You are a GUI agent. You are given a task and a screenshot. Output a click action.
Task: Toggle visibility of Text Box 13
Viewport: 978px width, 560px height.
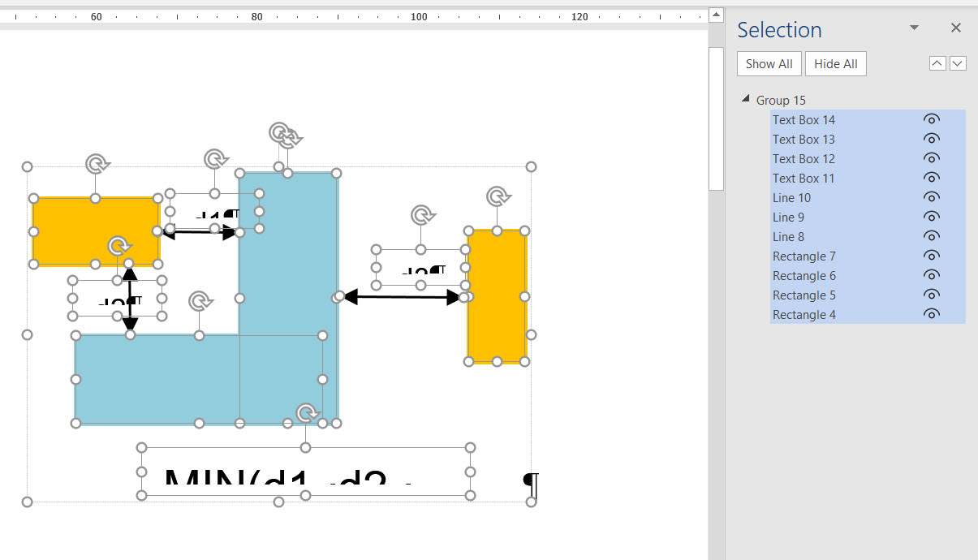[932, 140]
